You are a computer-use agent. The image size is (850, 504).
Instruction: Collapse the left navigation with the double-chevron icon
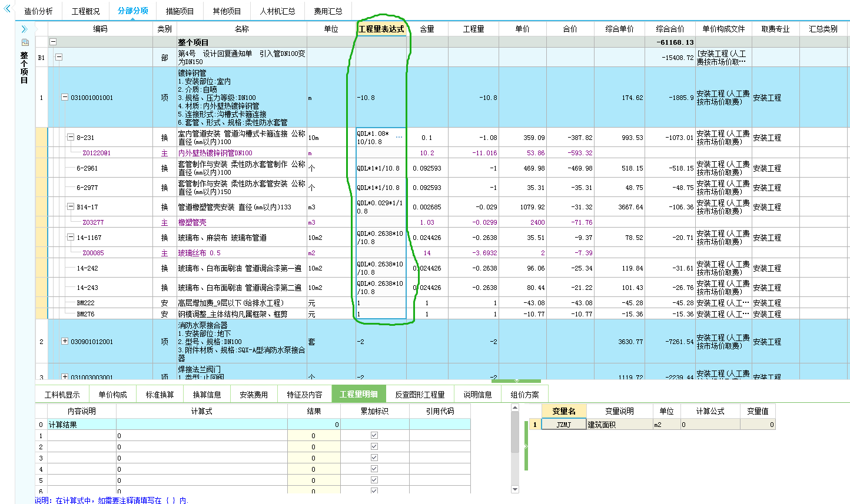tap(7, 9)
